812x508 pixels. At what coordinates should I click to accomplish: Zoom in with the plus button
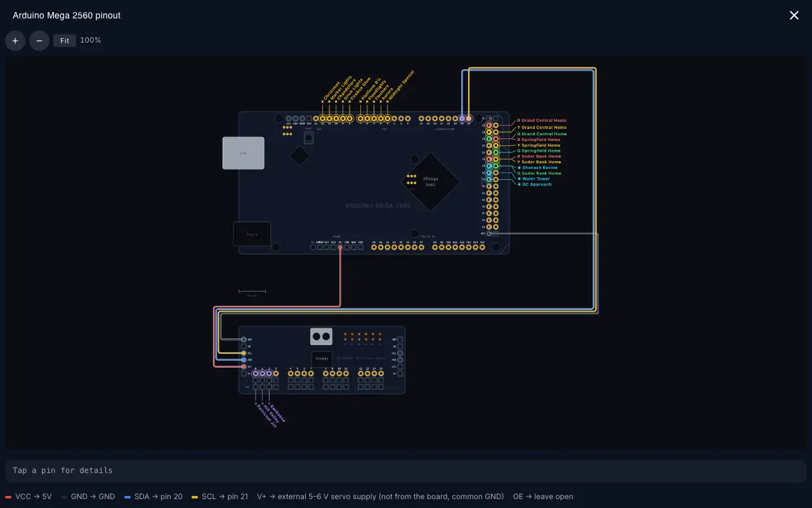15,41
